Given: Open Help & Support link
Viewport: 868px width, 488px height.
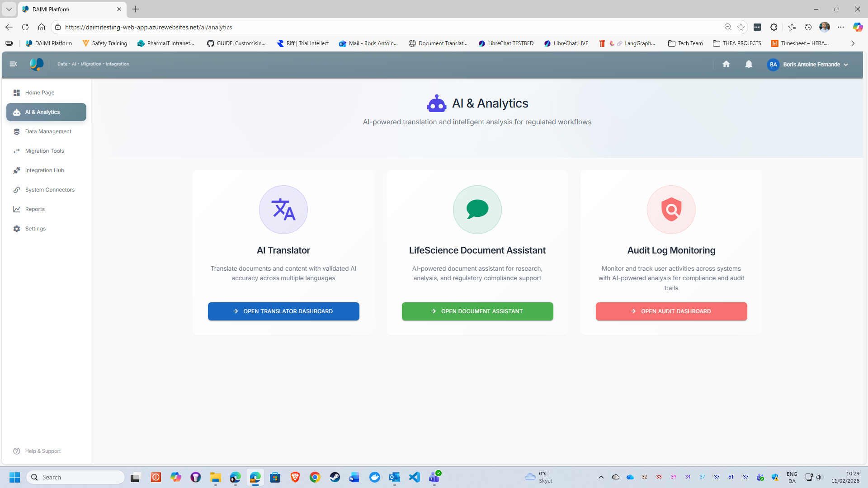Looking at the screenshot, I should click(x=42, y=451).
